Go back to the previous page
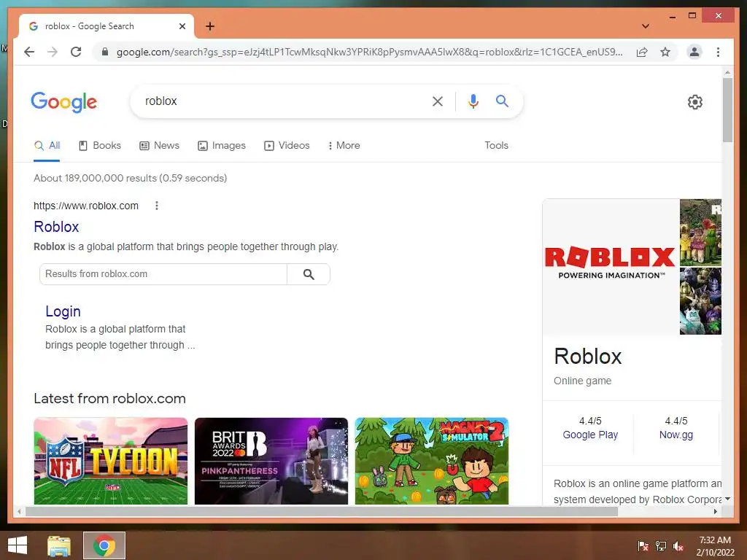This screenshot has width=747, height=560. (29, 52)
